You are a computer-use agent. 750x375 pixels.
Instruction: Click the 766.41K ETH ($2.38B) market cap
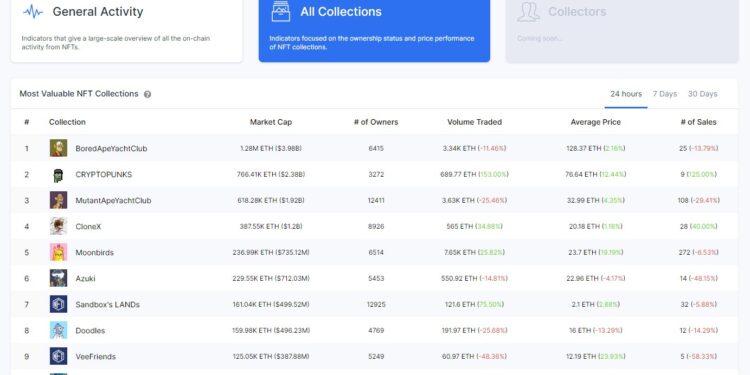click(271, 175)
